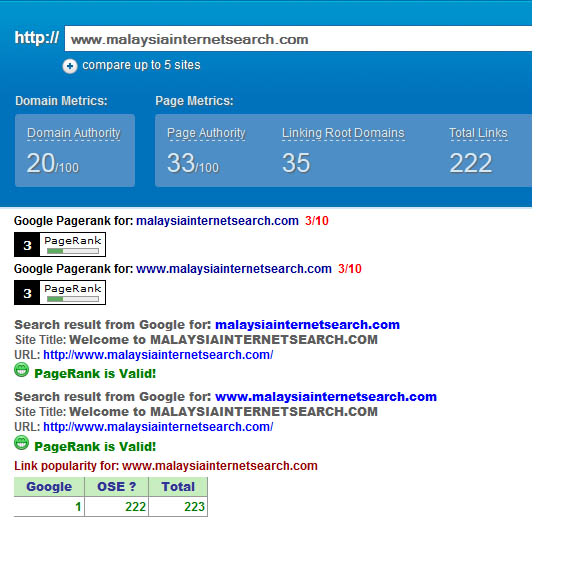Click the URL field containing www.malaysiainternetsearch.com
The width and height of the screenshot is (583, 566).
298,39
